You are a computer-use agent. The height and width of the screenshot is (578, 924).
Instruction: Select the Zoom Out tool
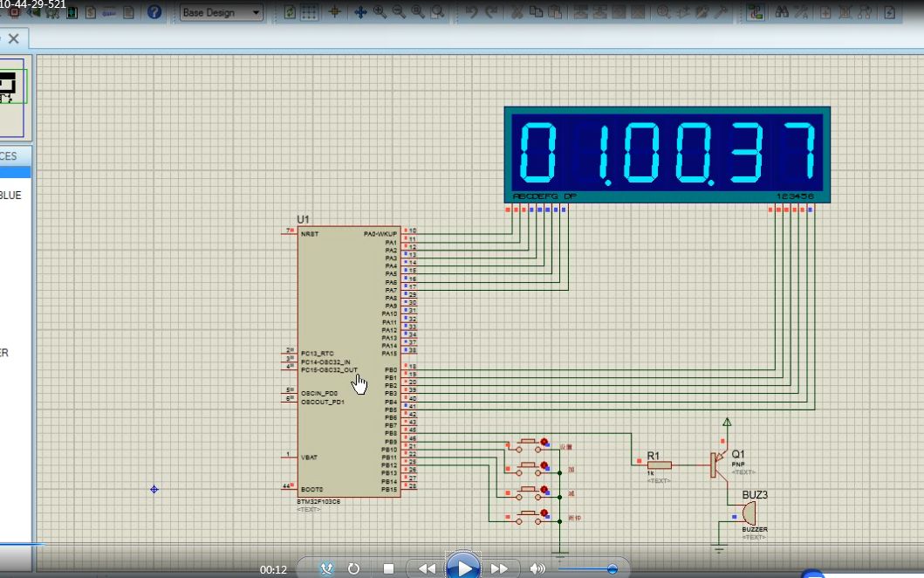(398, 10)
